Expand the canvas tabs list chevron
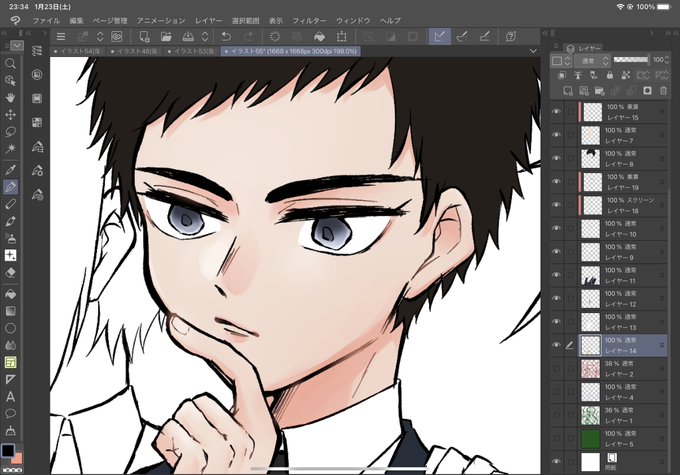The width and height of the screenshot is (680, 475). point(533,51)
